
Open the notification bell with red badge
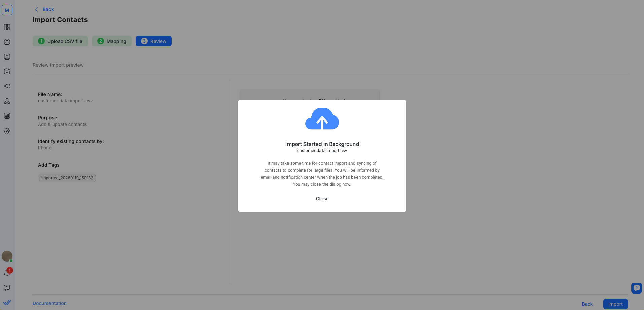7,273
